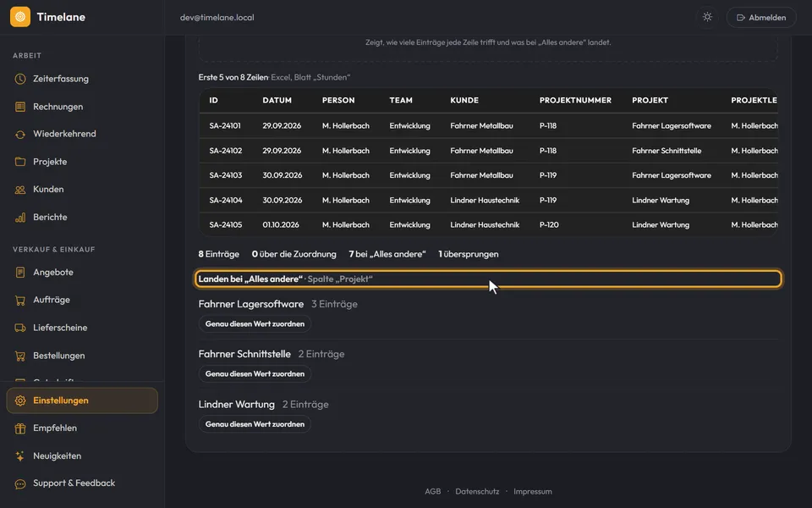Click the dev@timelane.local account text
Viewport: 812px width, 508px height.
(x=217, y=17)
